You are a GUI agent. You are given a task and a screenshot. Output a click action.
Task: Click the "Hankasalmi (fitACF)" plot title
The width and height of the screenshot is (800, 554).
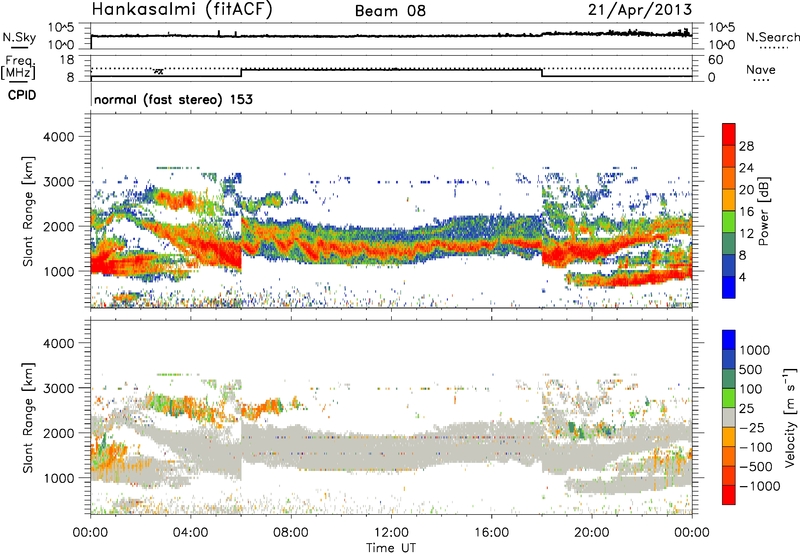182,9
